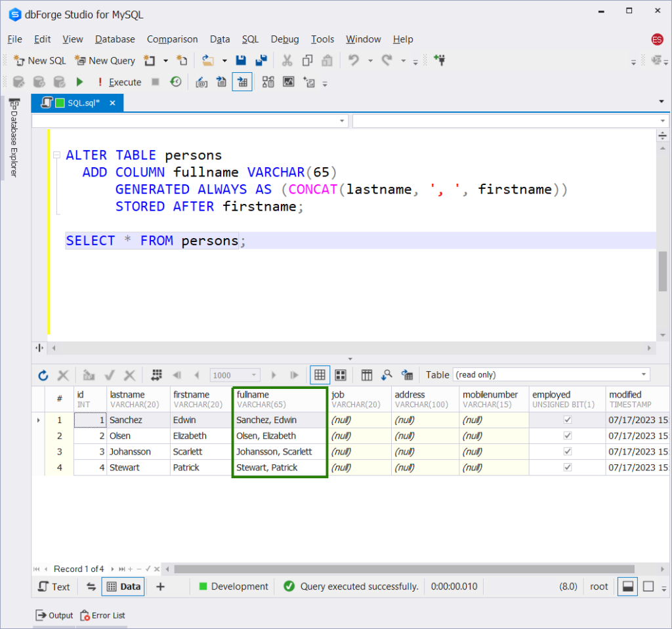Toggle the split layout button beside root

[628, 586]
